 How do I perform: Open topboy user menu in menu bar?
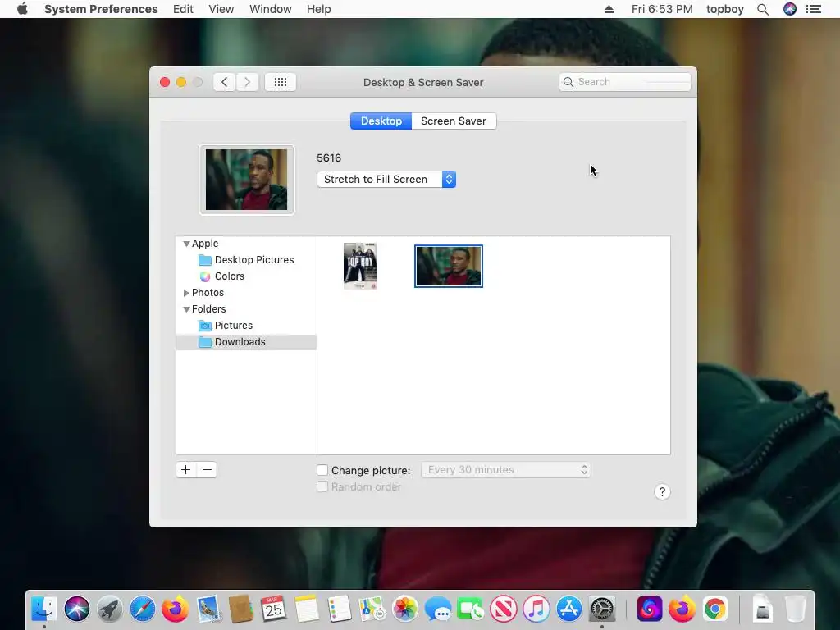[x=725, y=9]
